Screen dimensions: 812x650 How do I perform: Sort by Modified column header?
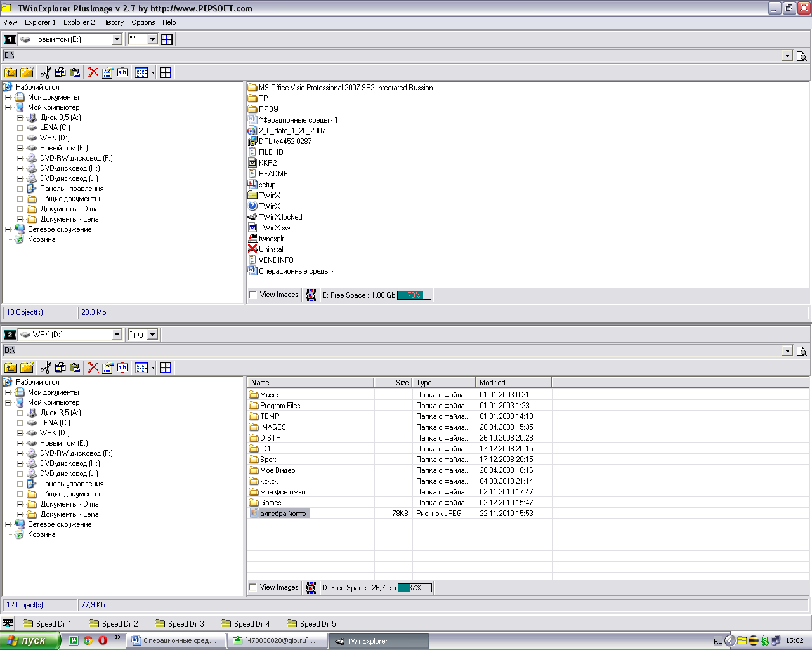[x=513, y=383]
